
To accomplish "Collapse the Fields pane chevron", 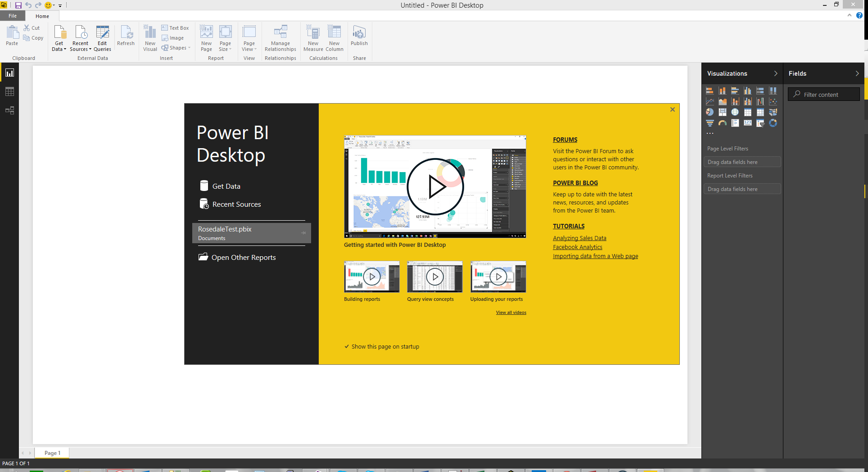I will click(857, 73).
